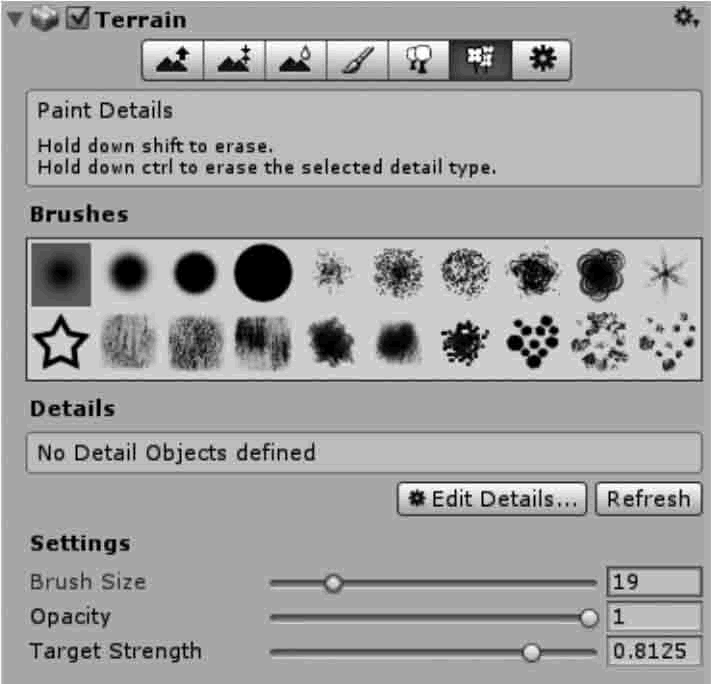
Task: Open the component gear context menu
Action: tap(686, 18)
